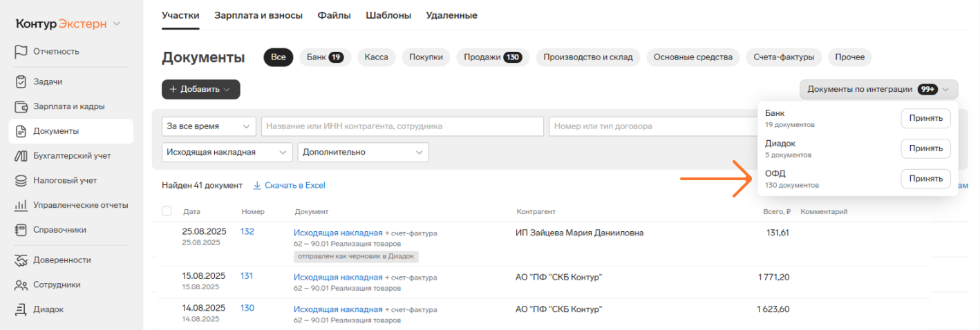Switch to the Зарплата и взносы tab
The height and width of the screenshot is (330, 980).
tap(258, 15)
